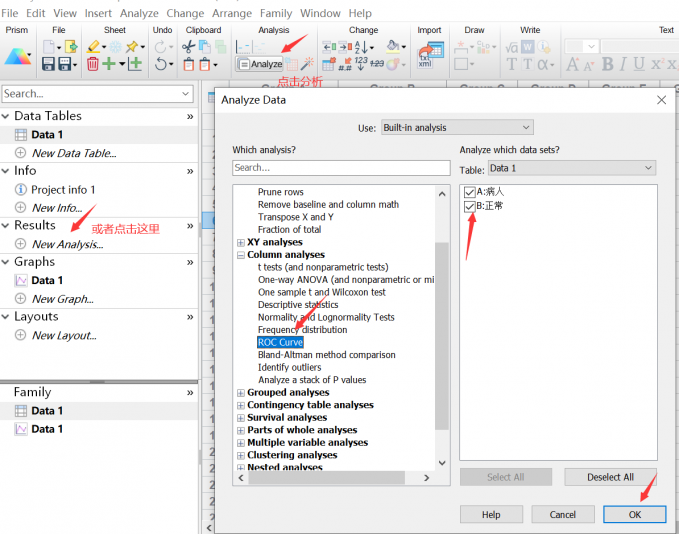
Task: Open the Family menu
Action: tap(276, 13)
